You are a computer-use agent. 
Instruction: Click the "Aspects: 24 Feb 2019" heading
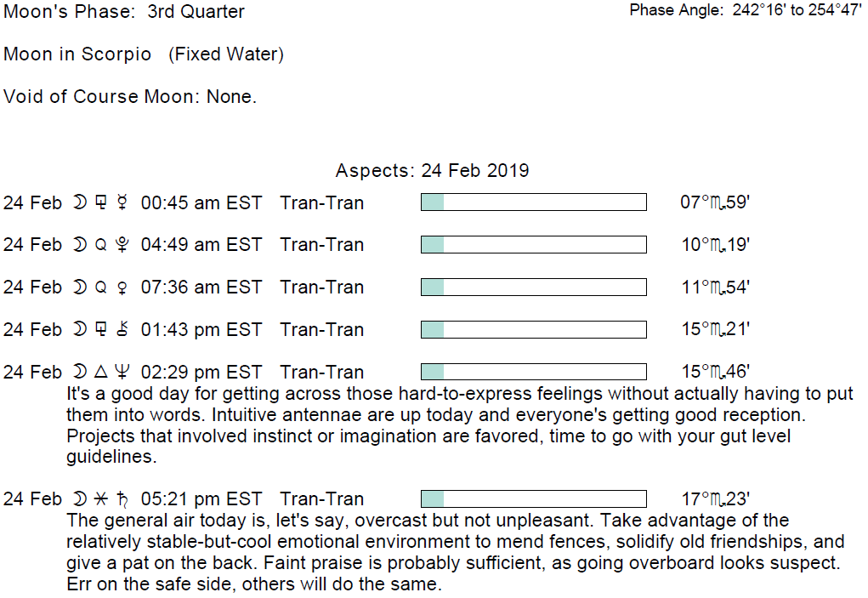432,170
